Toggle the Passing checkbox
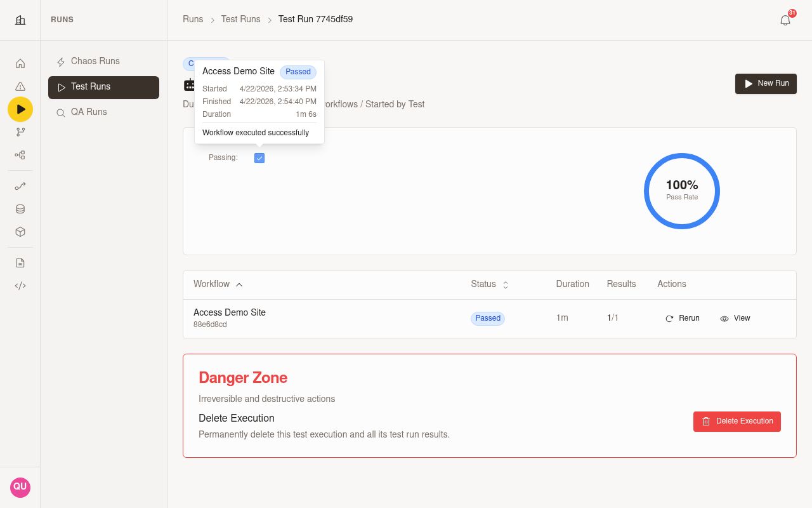This screenshot has height=508, width=812. tap(259, 158)
